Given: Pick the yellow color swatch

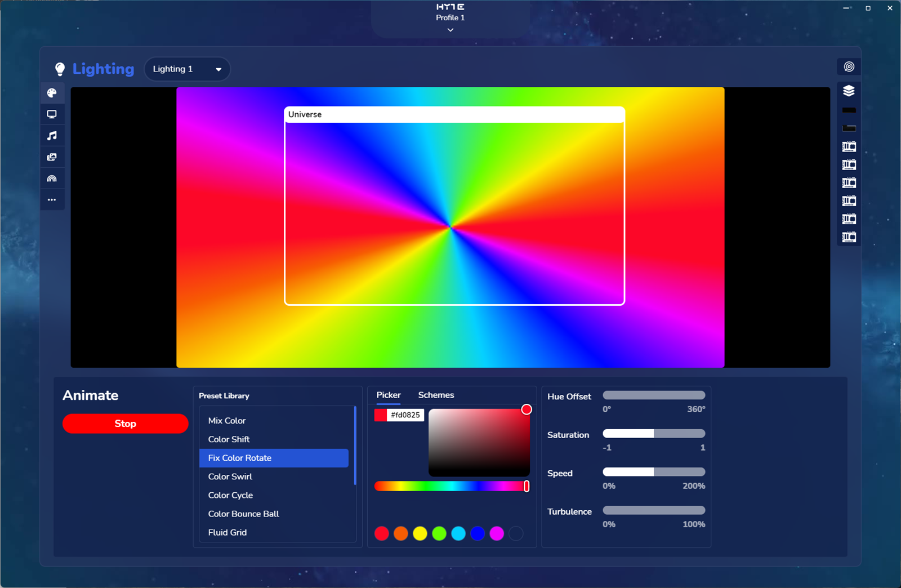Looking at the screenshot, I should click(x=420, y=533).
